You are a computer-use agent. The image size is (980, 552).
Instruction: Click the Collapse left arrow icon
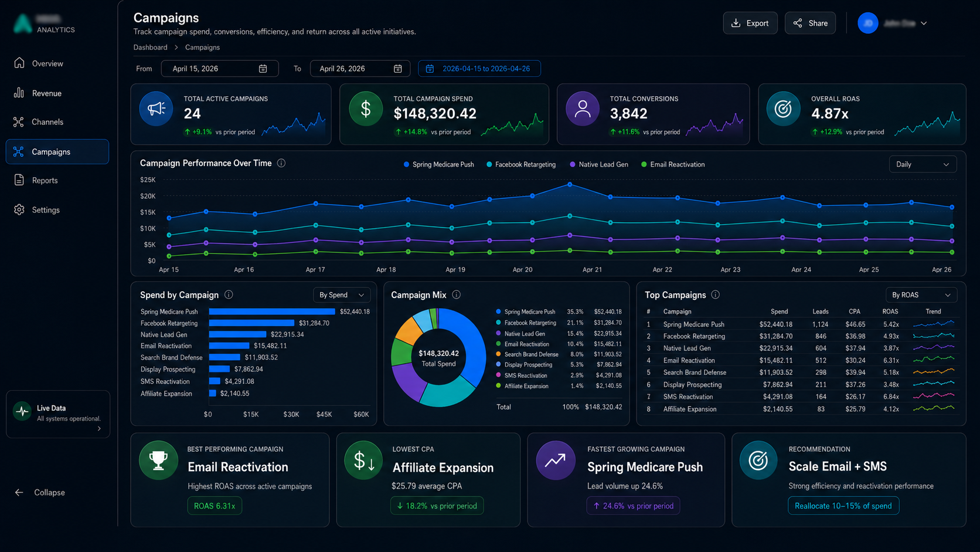pyautogui.click(x=19, y=492)
